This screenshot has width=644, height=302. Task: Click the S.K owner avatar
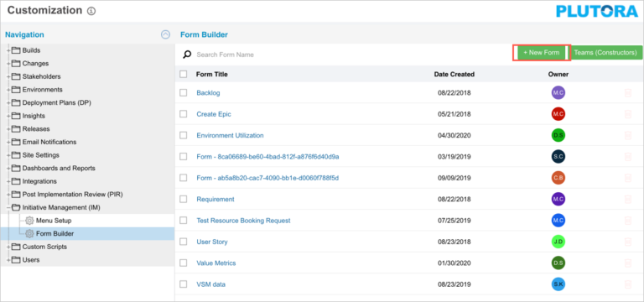(558, 284)
